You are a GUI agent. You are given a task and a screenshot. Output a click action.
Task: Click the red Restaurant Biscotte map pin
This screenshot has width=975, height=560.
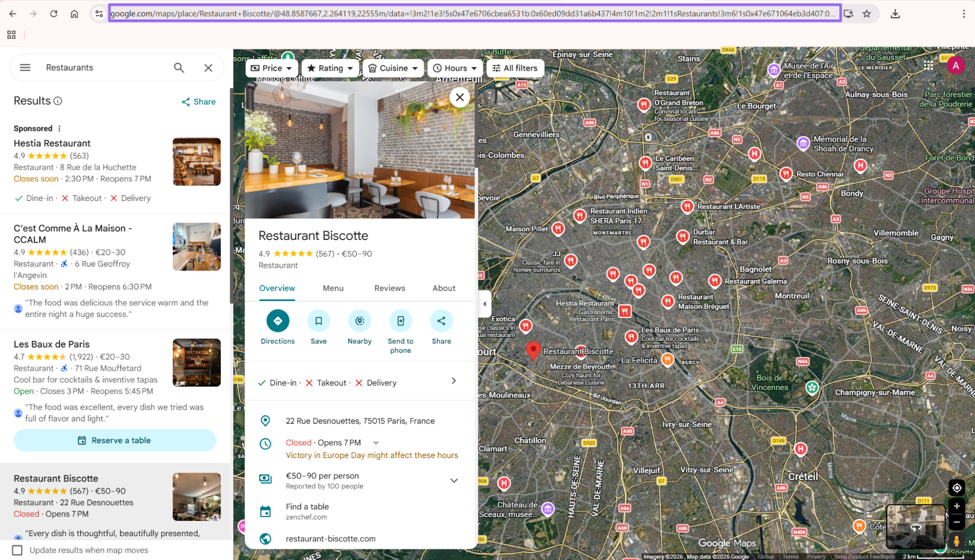click(x=533, y=350)
